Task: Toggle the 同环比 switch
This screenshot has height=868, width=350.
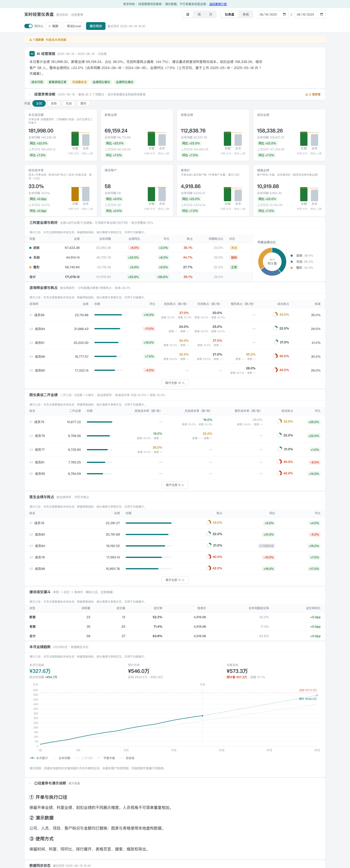Action: pyautogui.click(x=28, y=26)
